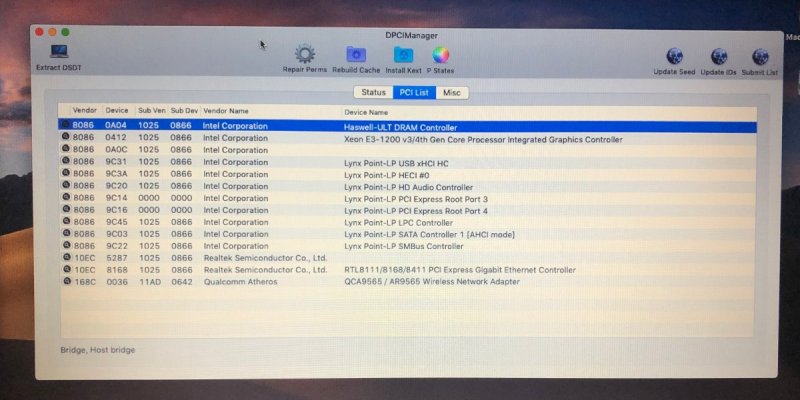Select RTL8111/8168/8411 Gigabit Ethernet Controller entry
The image size is (800, 400).
click(x=460, y=270)
